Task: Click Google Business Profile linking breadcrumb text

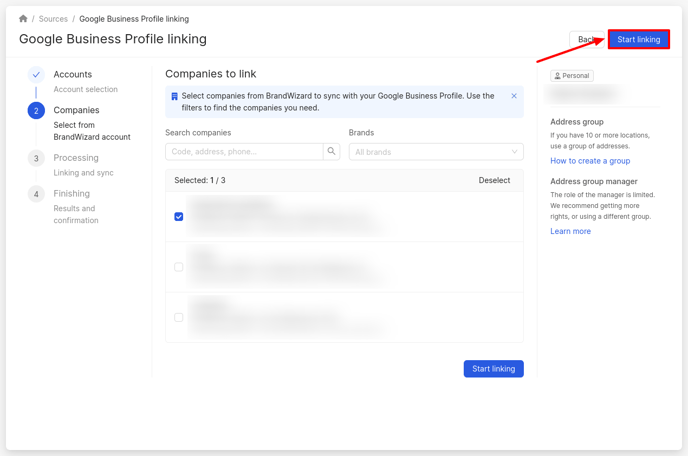Action: pyautogui.click(x=134, y=19)
